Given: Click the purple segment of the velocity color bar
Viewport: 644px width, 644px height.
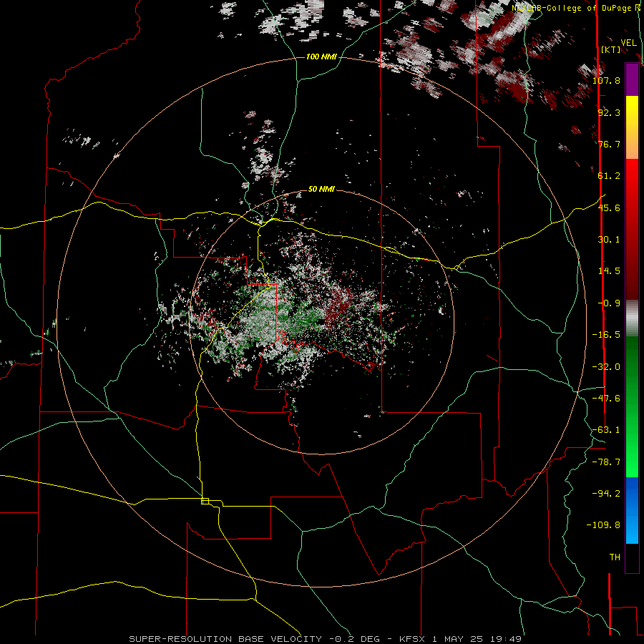Looking at the screenshot, I should tap(632, 80).
